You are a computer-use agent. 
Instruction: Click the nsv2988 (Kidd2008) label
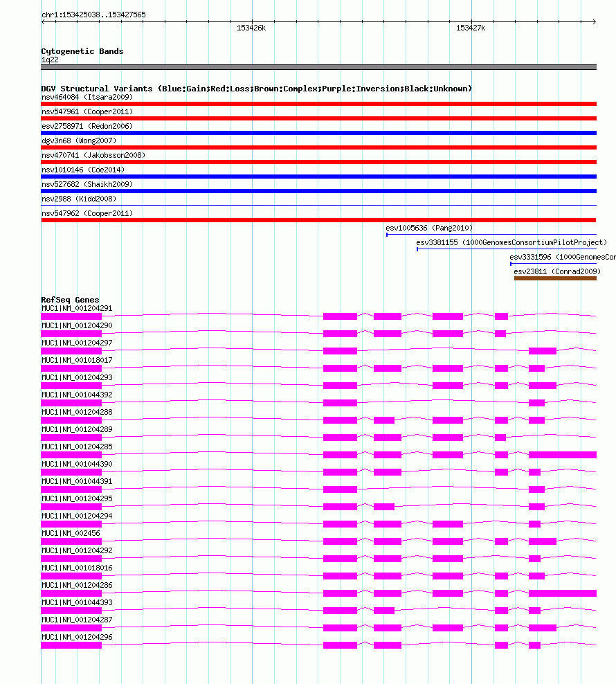point(79,199)
